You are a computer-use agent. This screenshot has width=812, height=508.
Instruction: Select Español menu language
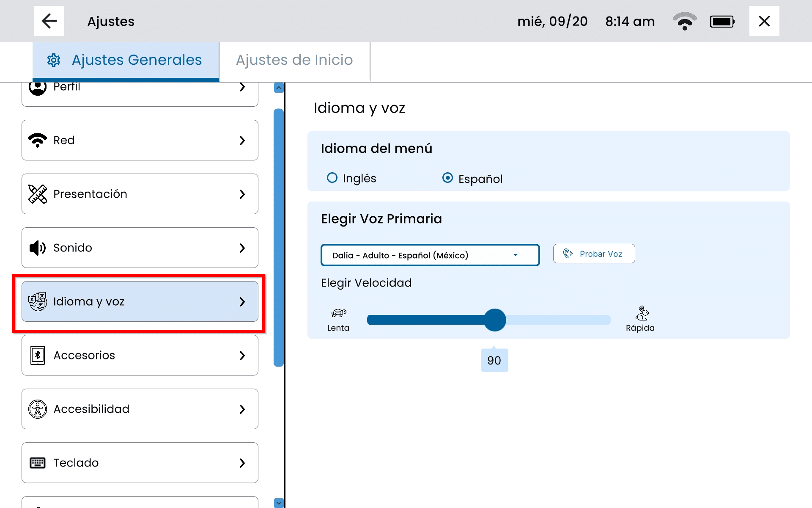[x=447, y=178]
